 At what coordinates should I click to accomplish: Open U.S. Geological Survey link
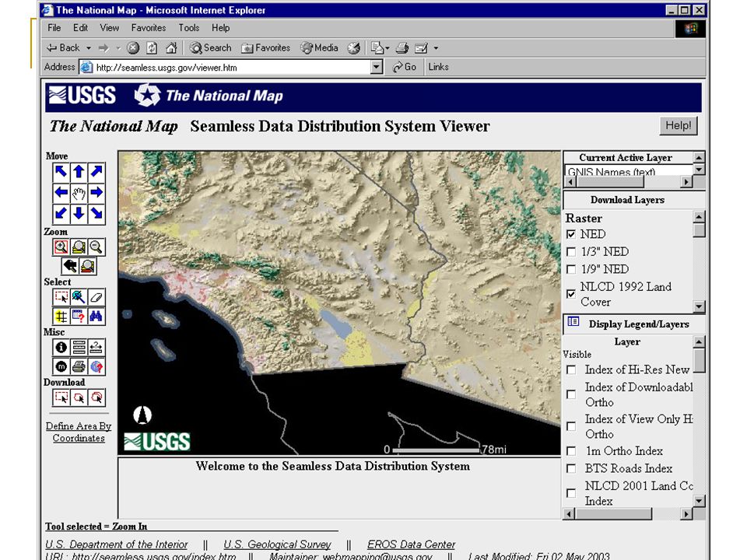277,544
